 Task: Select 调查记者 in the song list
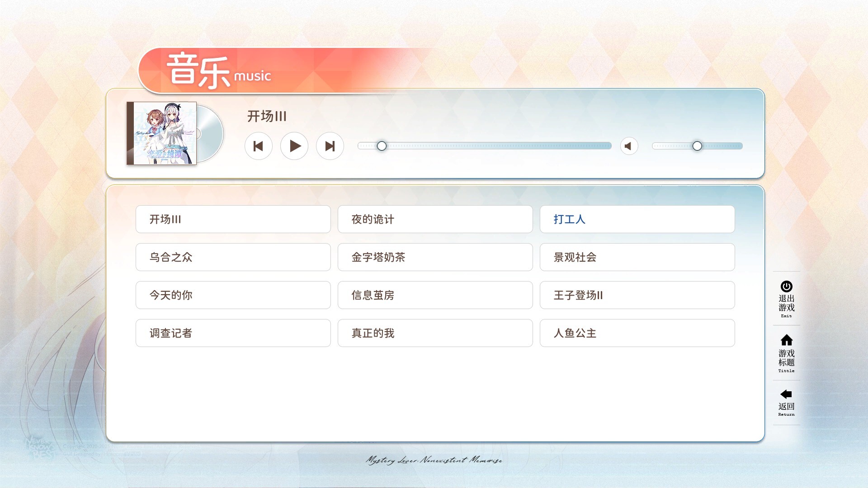point(232,333)
